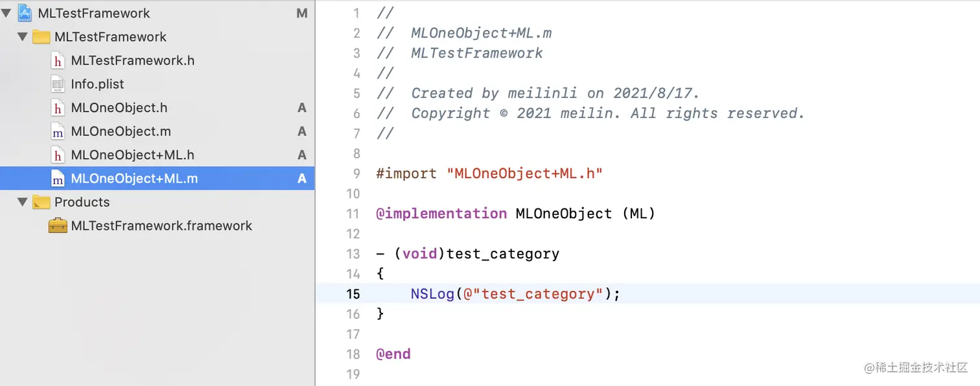The width and height of the screenshot is (980, 386).
Task: Click the MLTestFramework.h header file icon
Action: click(x=58, y=61)
